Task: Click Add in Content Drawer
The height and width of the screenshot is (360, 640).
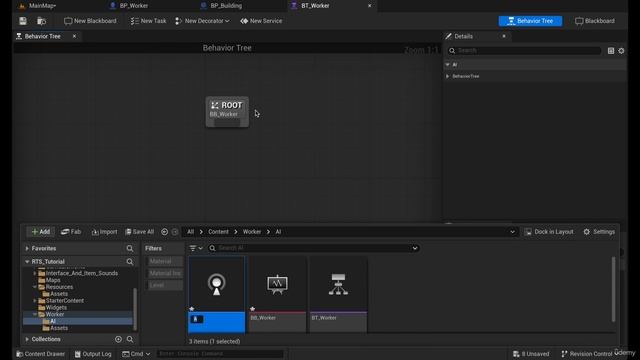Action: pyautogui.click(x=40, y=232)
